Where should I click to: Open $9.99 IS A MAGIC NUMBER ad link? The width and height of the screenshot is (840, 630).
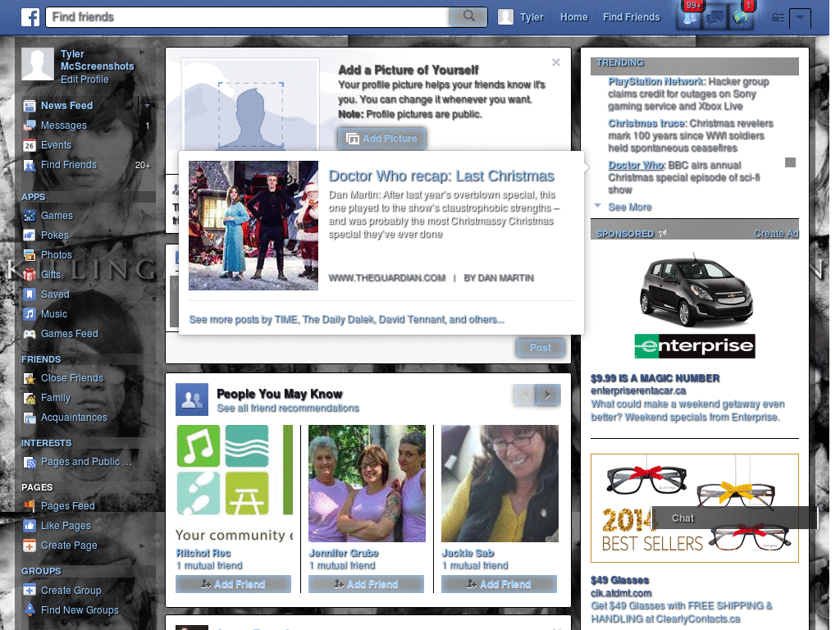pos(655,378)
